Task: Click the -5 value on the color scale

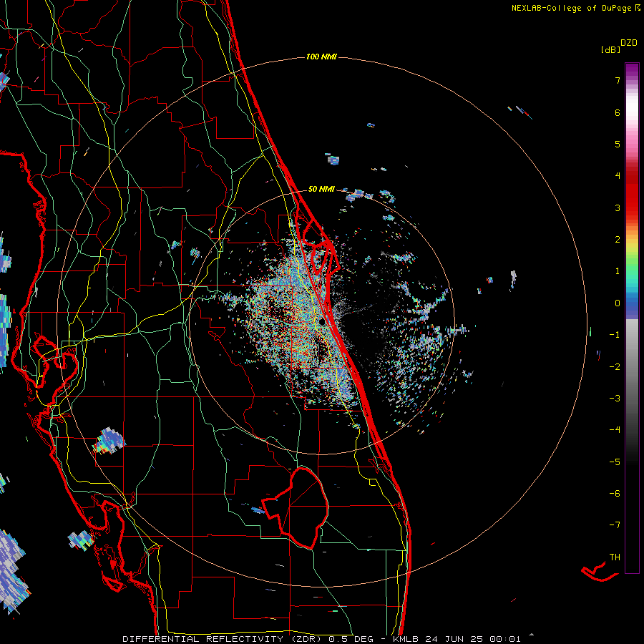Action: (x=615, y=462)
